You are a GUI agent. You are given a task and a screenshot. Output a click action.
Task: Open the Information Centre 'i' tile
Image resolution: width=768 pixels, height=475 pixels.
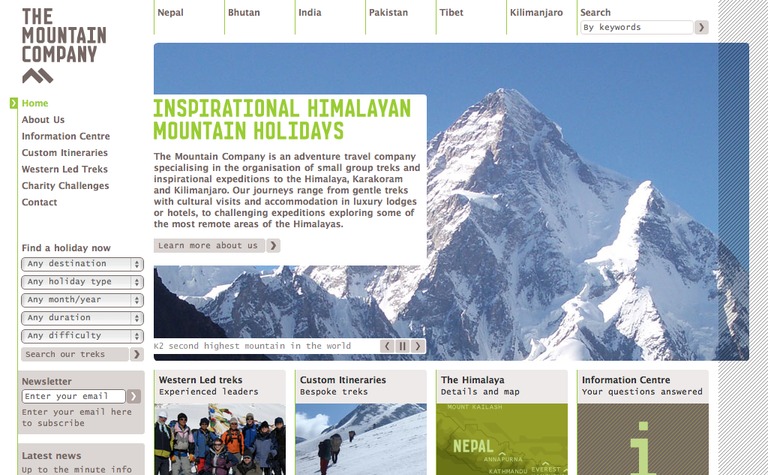pyautogui.click(x=643, y=439)
